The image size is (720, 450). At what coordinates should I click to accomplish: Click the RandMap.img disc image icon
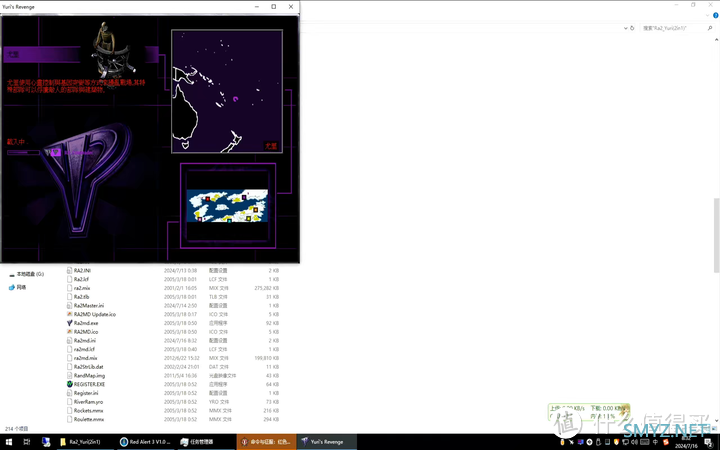coord(70,375)
